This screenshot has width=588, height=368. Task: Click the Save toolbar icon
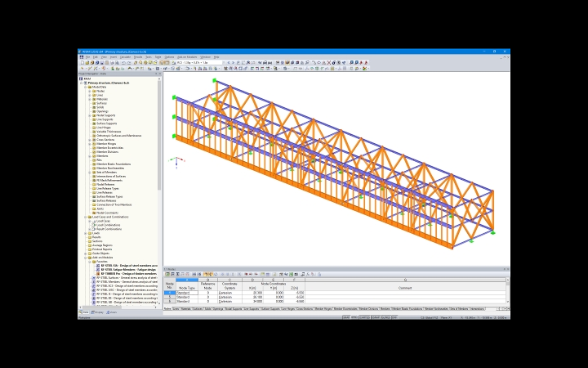pos(101,63)
